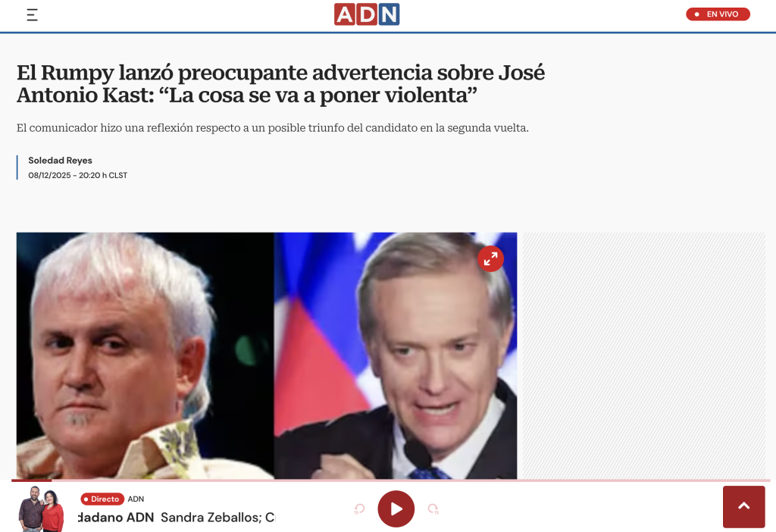Image resolution: width=776 pixels, height=532 pixels.
Task: Click Kast's portrait beside the flag
Action: click(396, 356)
